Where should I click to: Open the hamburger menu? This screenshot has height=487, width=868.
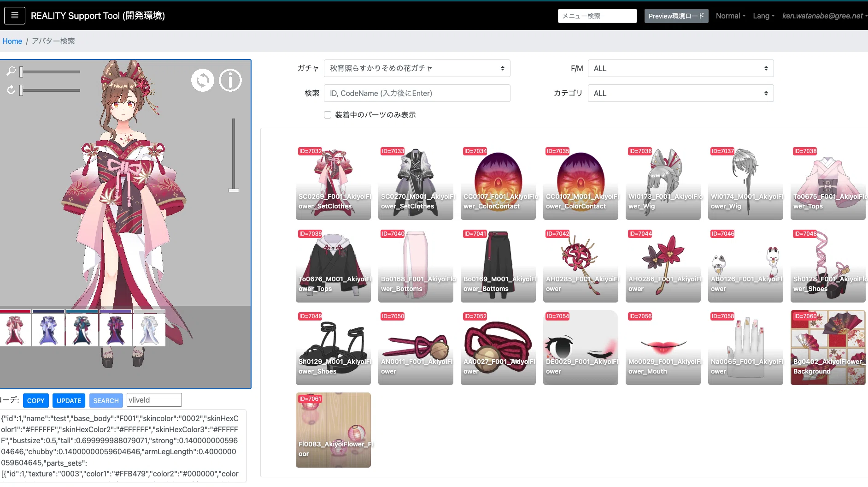15,16
